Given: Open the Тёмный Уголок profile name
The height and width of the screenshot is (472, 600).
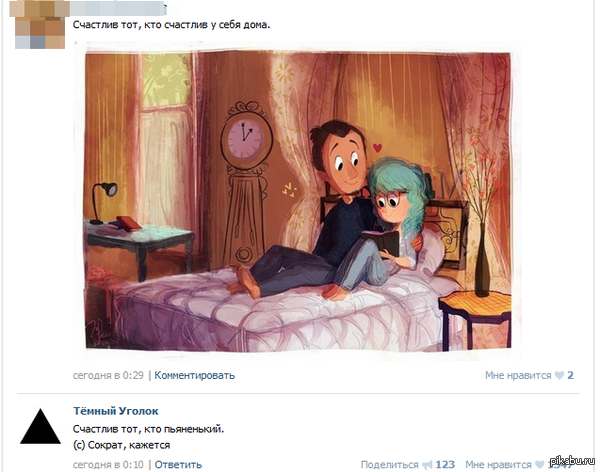Looking at the screenshot, I should [x=116, y=411].
